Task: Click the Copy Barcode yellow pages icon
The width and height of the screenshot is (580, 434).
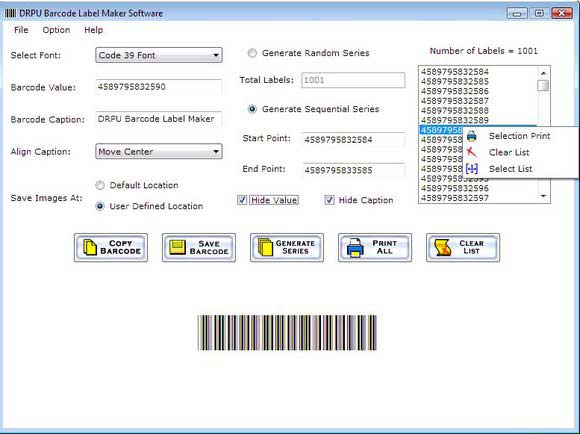Action: coord(90,248)
